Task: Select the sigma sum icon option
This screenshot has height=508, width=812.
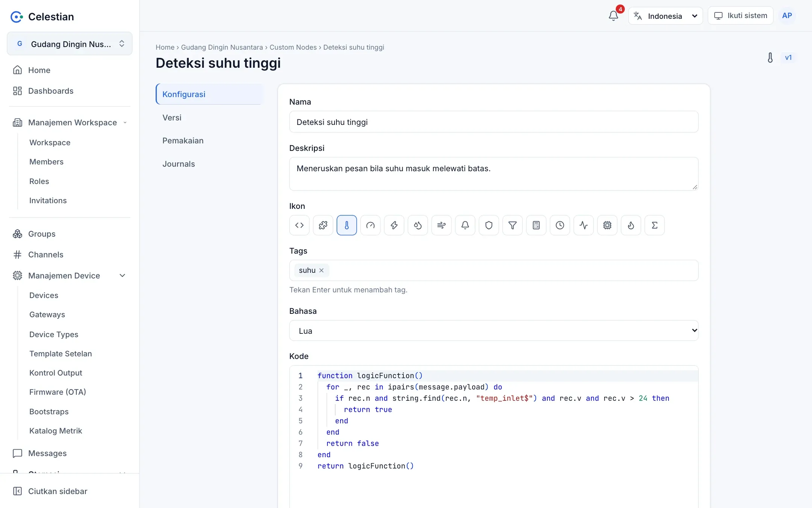Action: click(654, 225)
